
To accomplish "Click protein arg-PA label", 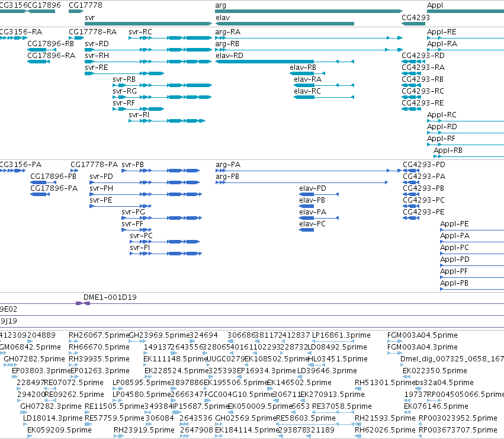I will 228,165.
